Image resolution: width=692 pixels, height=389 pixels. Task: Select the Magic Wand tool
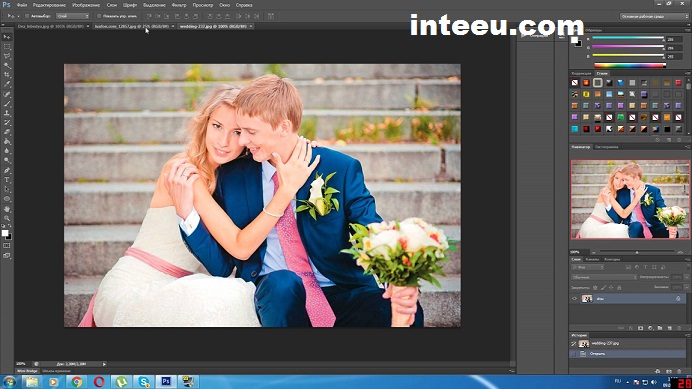(x=7, y=65)
